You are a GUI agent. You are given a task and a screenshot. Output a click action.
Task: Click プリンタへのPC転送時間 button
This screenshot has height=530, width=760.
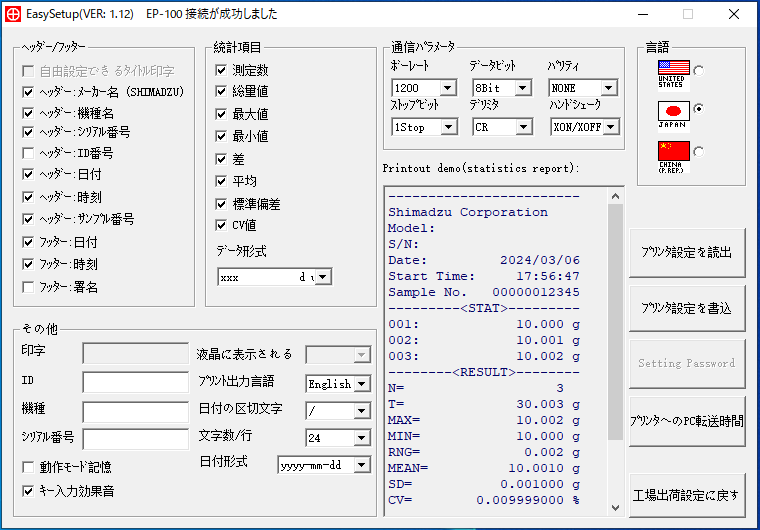click(687, 421)
